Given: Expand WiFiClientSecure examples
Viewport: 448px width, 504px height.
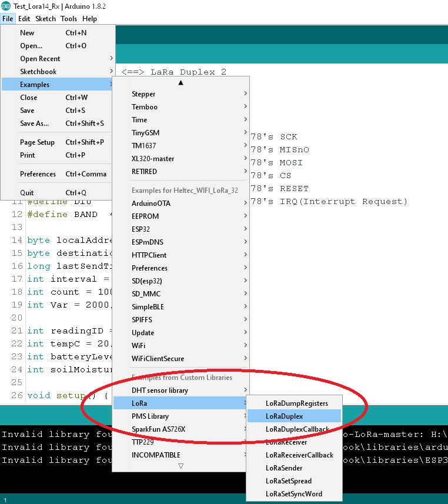Looking at the screenshot, I should click(x=180, y=358).
